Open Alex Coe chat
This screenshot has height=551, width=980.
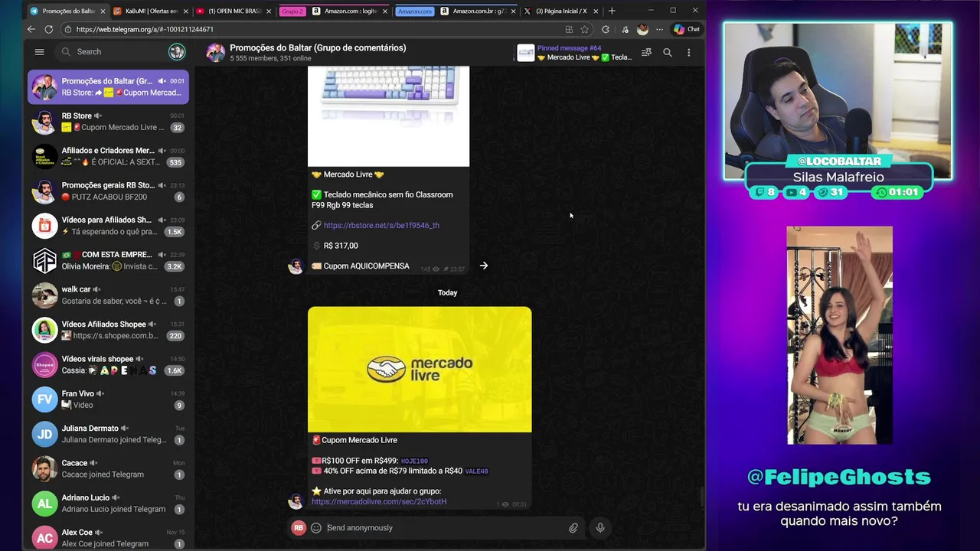point(108,538)
